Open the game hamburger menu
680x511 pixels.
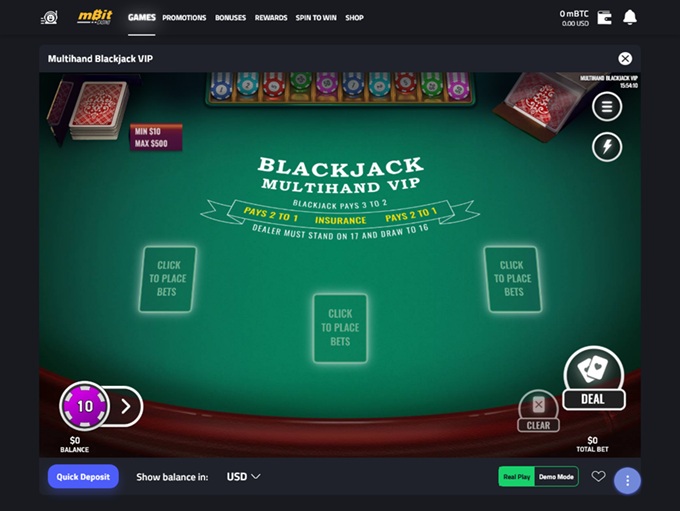607,106
